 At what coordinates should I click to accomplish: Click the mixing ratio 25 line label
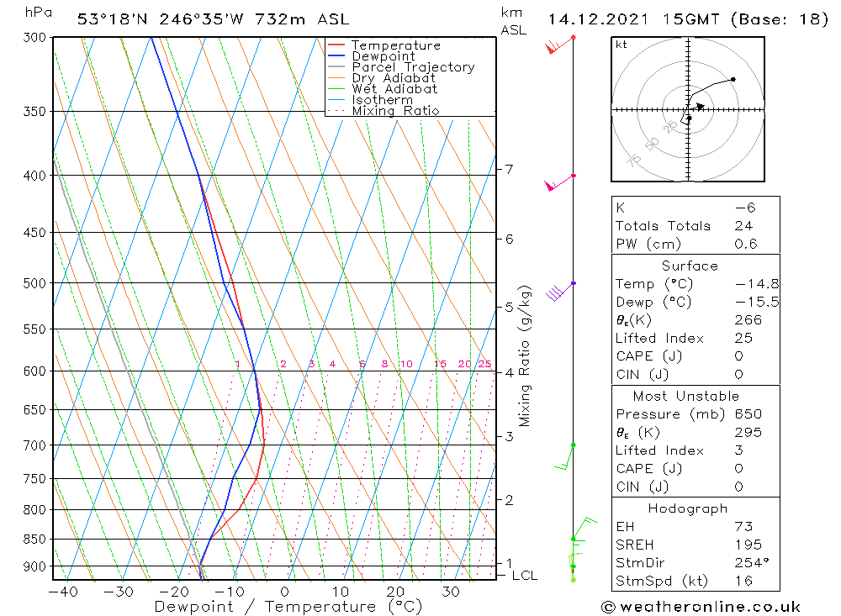pos(485,364)
